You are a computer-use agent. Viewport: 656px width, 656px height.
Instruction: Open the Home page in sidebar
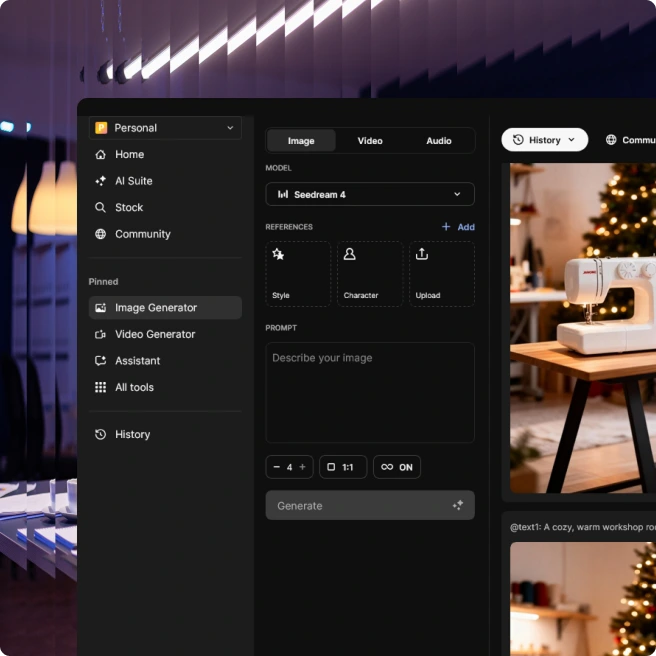129,155
